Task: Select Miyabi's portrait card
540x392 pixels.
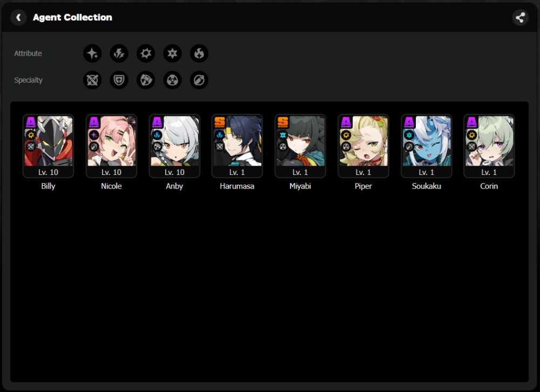Action: coord(300,146)
